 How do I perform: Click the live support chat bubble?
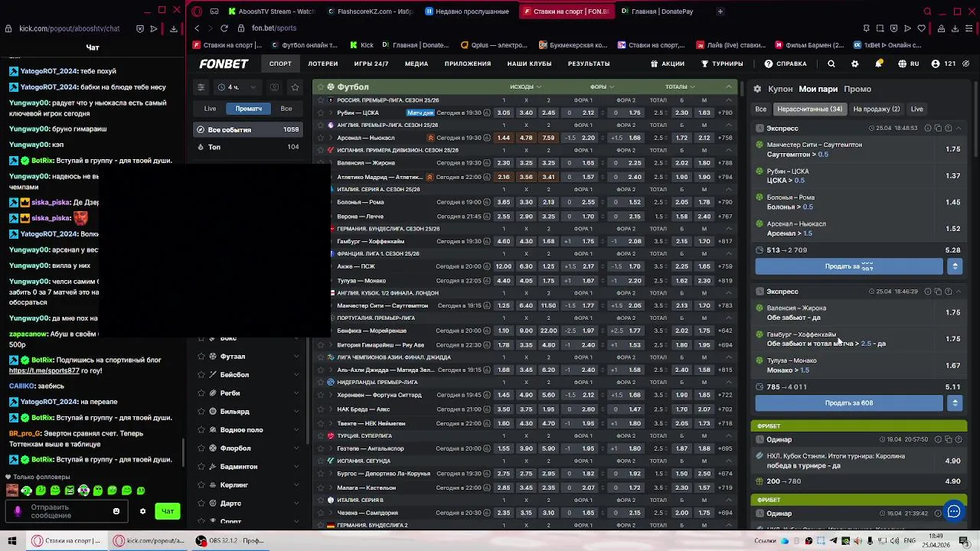pyautogui.click(x=953, y=512)
